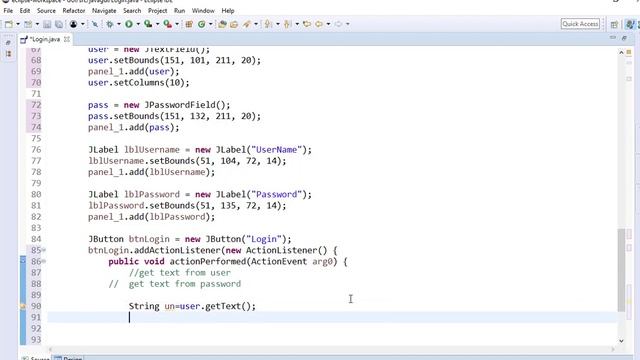The image size is (640, 360).
Task: Select the Login.java editor tab
Action: coord(45,39)
